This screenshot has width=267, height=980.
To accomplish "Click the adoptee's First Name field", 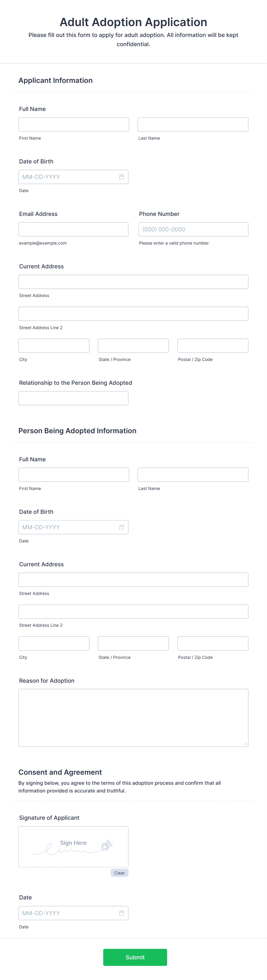I will (73, 475).
